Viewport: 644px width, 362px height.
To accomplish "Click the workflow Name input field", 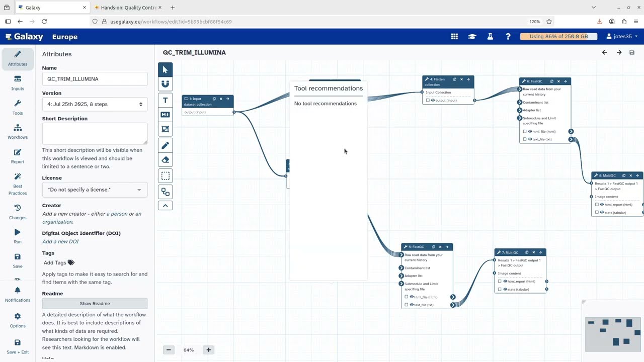I will [95, 79].
